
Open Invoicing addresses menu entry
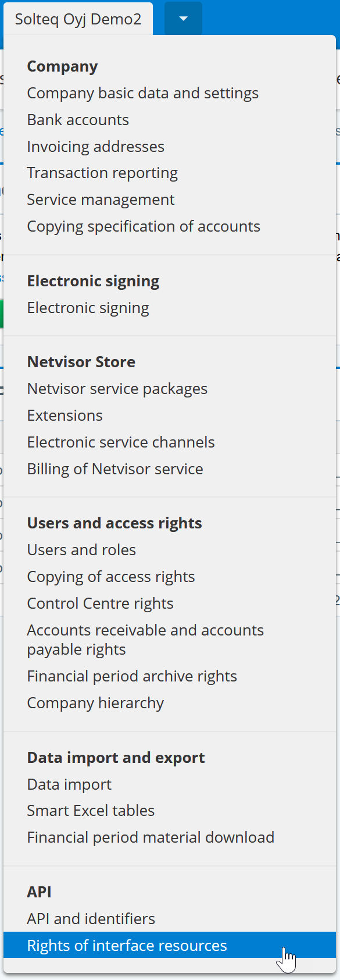point(95,147)
